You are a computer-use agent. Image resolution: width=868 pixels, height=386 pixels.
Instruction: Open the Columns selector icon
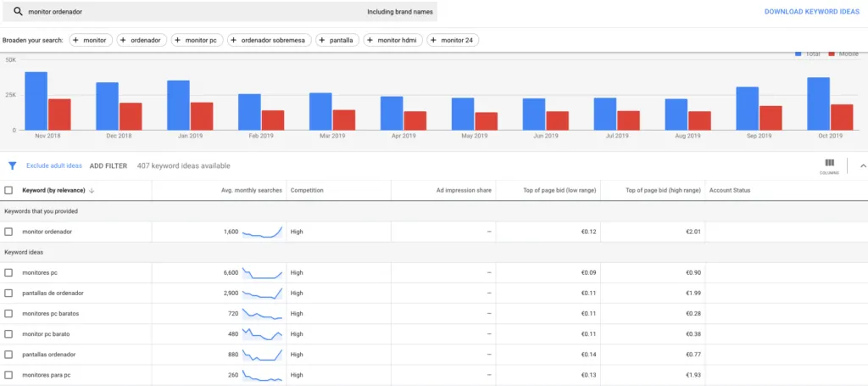coord(829,165)
